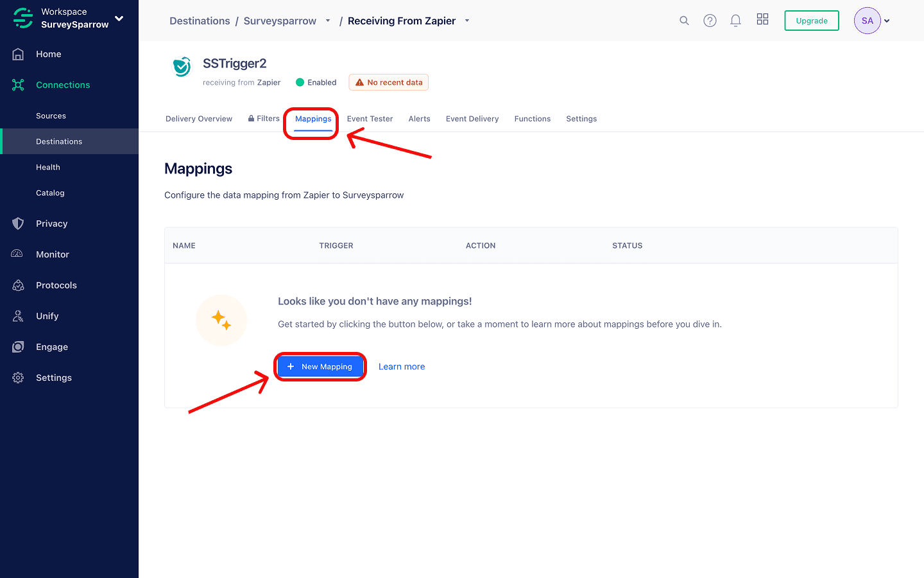Image resolution: width=924 pixels, height=578 pixels.
Task: Open the Alerts tab
Action: click(420, 119)
